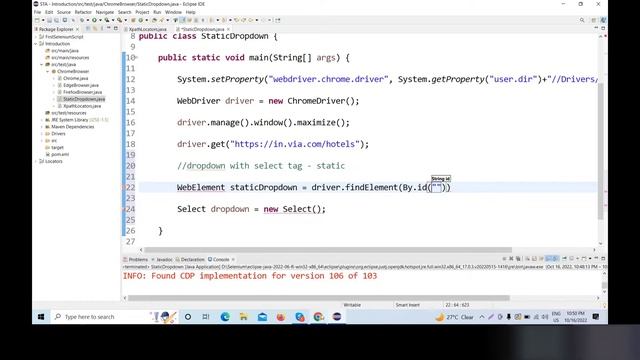Screen dimensions: 640x360
Task: Expand the Locators project
Action: click(x=36, y=162)
